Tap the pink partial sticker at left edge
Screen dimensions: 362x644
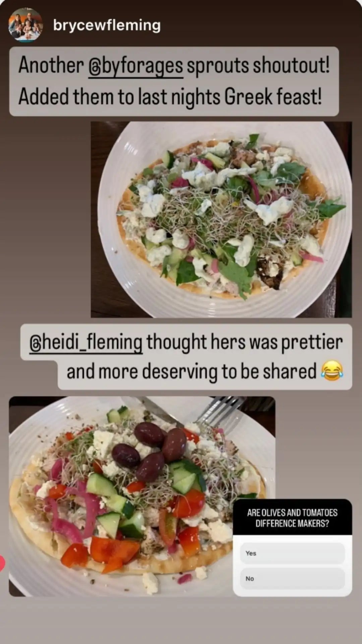coord(2,563)
